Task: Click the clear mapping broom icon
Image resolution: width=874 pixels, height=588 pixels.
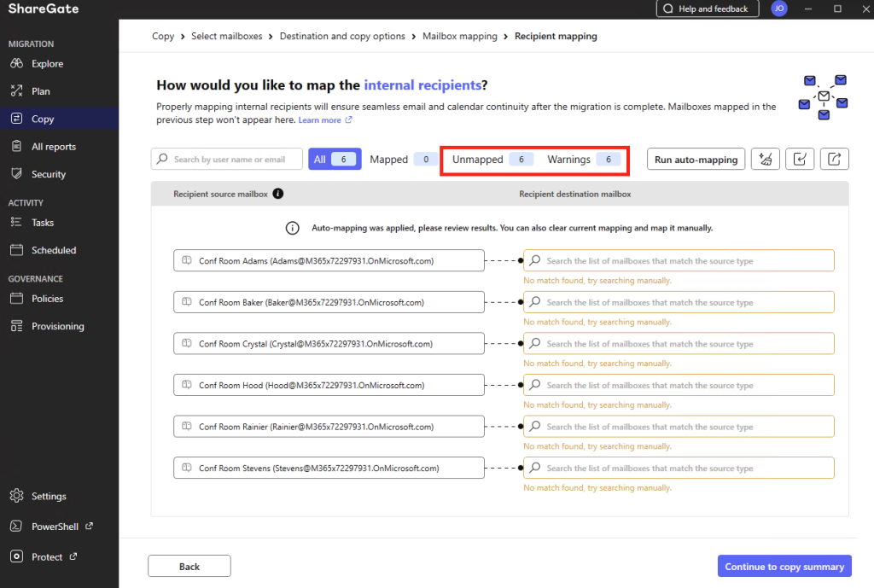Action: (x=766, y=160)
